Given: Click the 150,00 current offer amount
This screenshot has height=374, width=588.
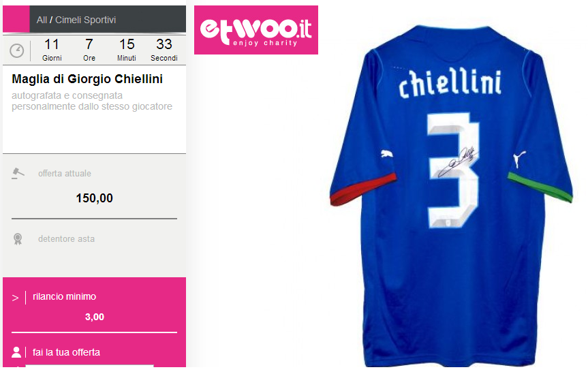Looking at the screenshot, I should (x=95, y=198).
